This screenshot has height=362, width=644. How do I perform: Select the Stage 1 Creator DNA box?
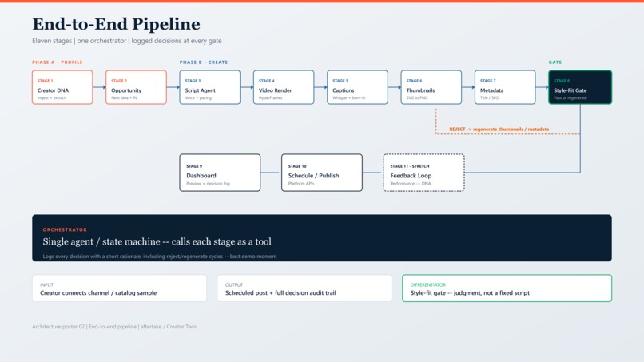point(62,87)
